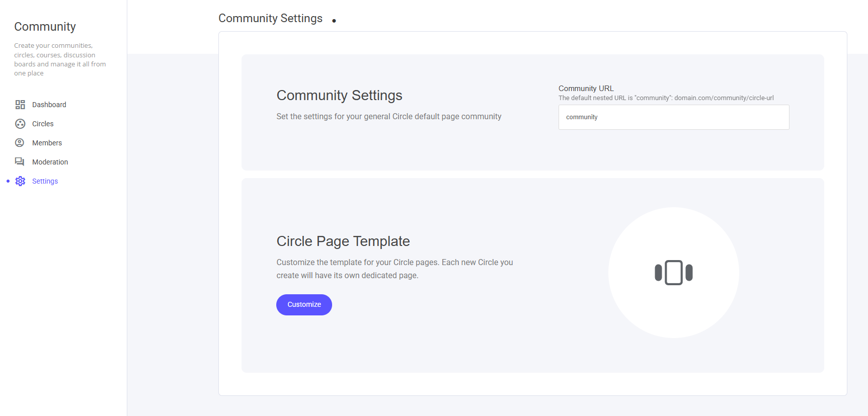Click the carousel template illustration icon
The image size is (868, 416).
click(x=673, y=273)
